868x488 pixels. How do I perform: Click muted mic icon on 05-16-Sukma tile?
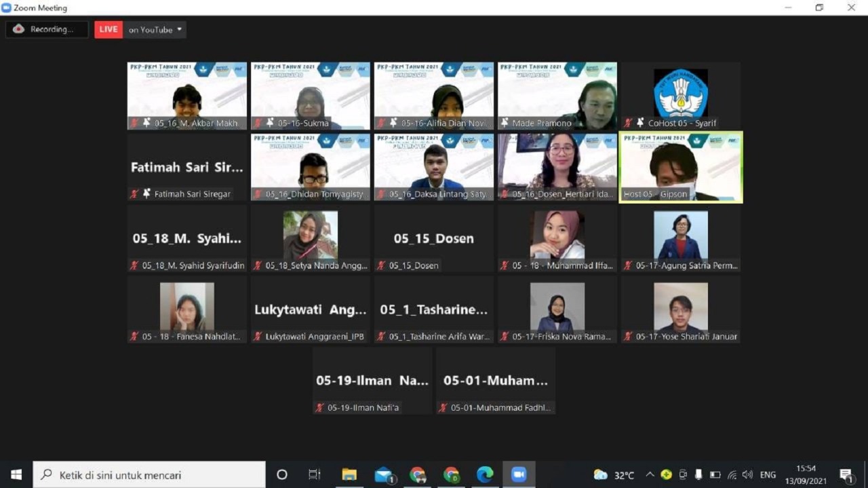(x=258, y=123)
